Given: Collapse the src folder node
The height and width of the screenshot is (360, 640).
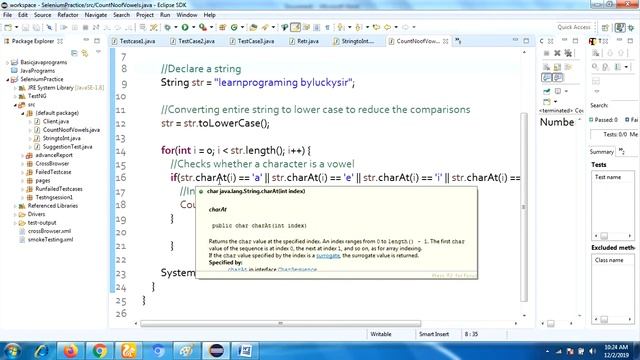Looking at the screenshot, I should [15, 105].
